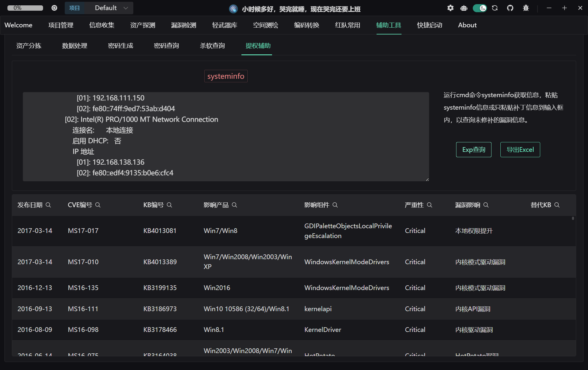The height and width of the screenshot is (370, 588).
Task: Select the 漏洞检测 tab
Action: [x=184, y=25]
